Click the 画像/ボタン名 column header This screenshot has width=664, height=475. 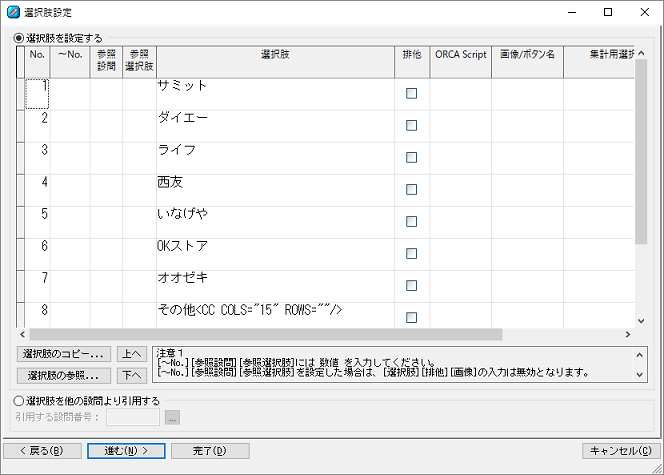click(x=527, y=62)
